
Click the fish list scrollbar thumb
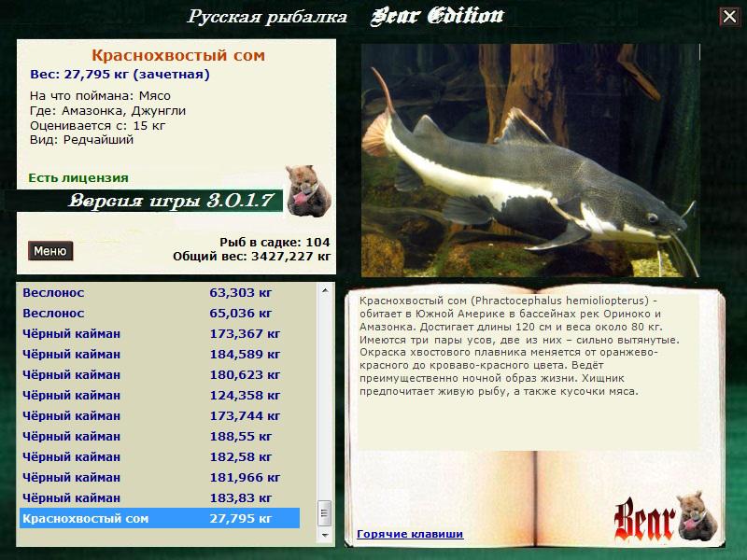pyautogui.click(x=324, y=512)
